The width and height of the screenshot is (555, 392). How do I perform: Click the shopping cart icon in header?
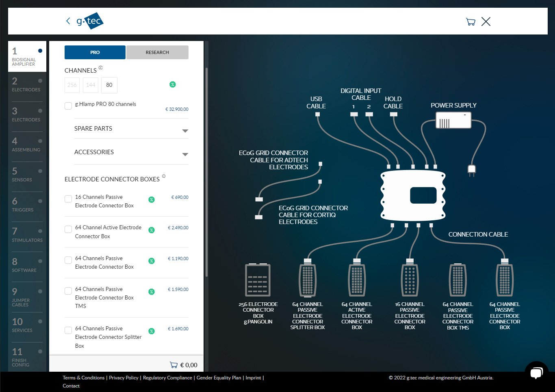click(470, 22)
